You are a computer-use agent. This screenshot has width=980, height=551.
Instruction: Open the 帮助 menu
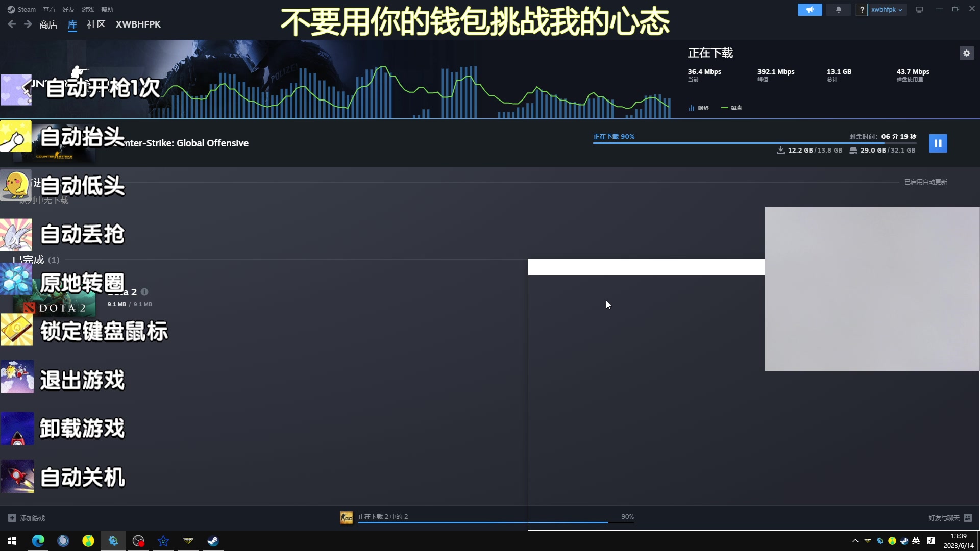[x=107, y=9]
